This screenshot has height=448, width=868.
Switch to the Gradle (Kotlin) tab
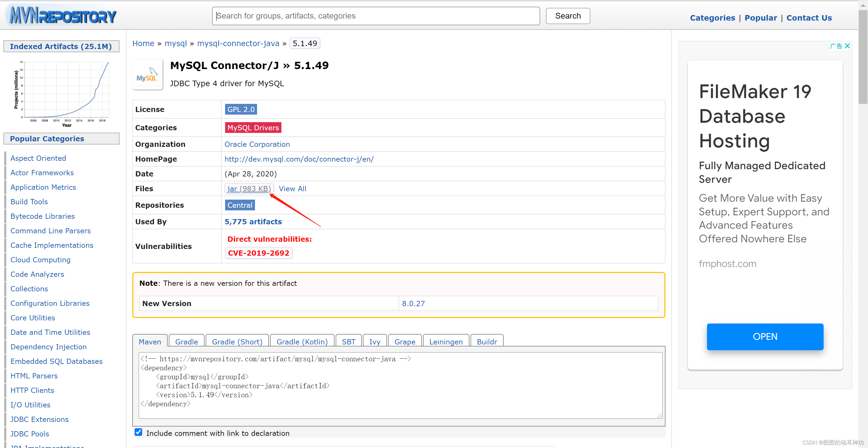click(302, 342)
